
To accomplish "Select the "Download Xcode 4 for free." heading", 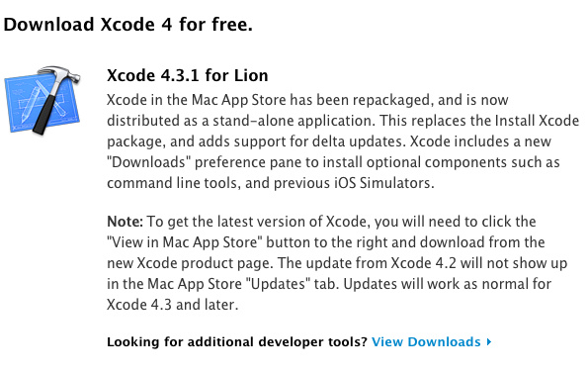I will point(127,25).
